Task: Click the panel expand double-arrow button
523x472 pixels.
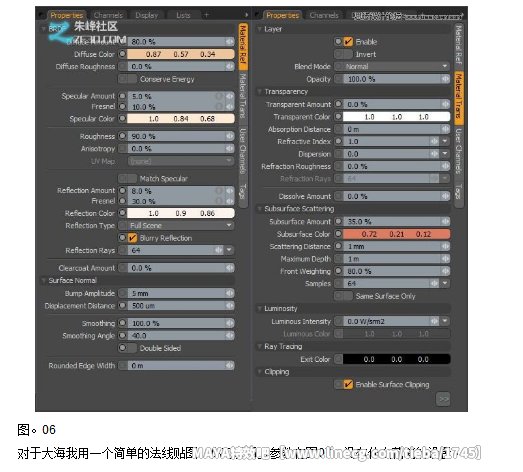Action: pyautogui.click(x=443, y=399)
